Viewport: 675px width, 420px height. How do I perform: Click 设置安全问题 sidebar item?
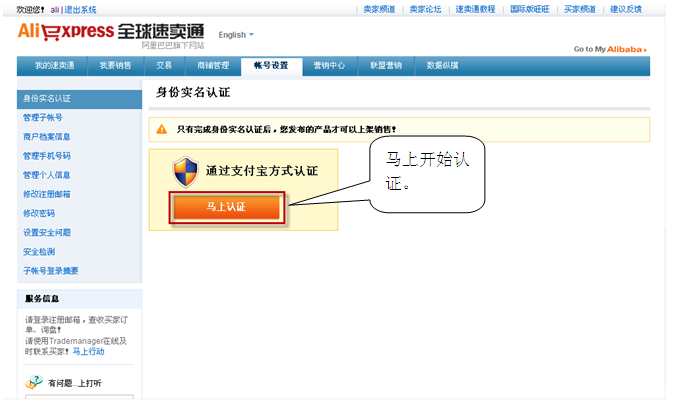47,232
